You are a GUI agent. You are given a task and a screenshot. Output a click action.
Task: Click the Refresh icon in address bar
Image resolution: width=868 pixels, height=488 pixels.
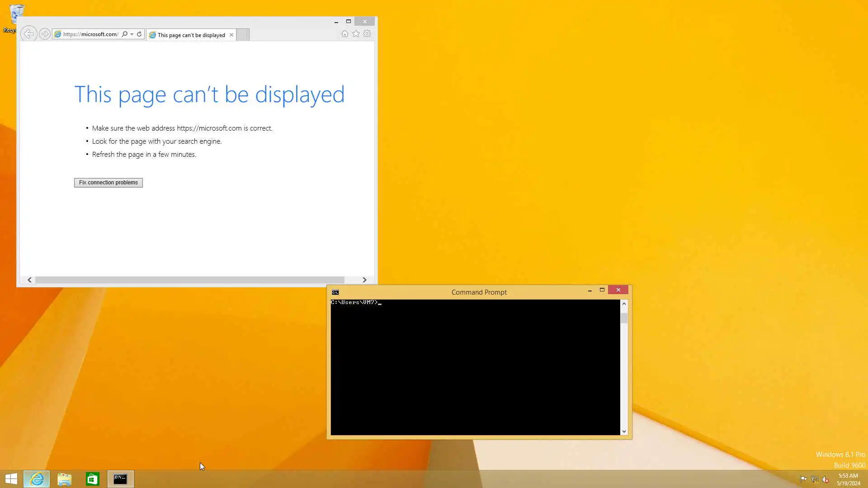(x=139, y=34)
